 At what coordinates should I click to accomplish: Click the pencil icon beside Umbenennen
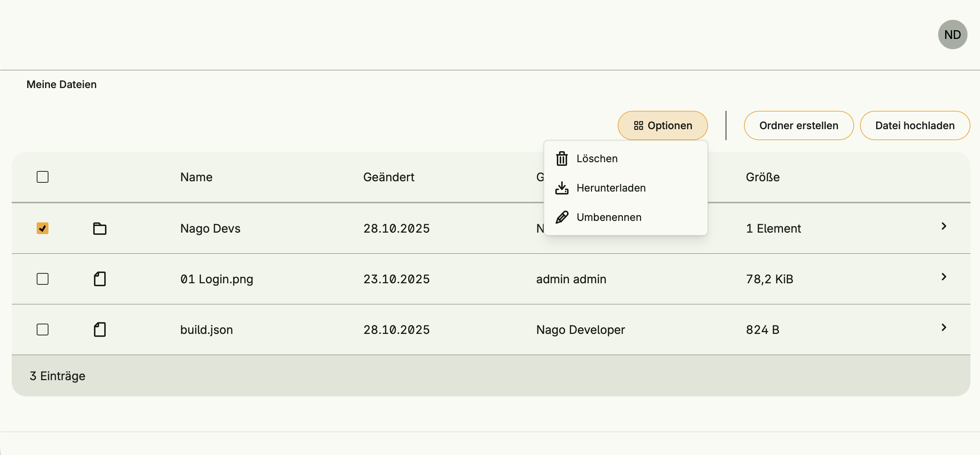562,217
